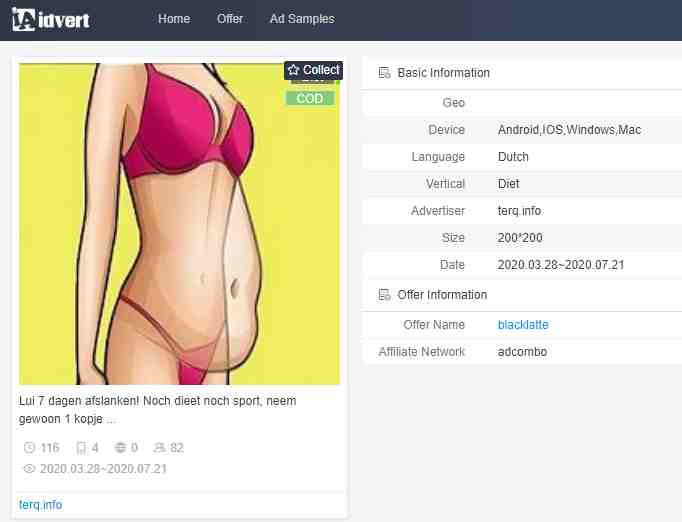Click the Offer Information header icon
682x522 pixels.
384,295
